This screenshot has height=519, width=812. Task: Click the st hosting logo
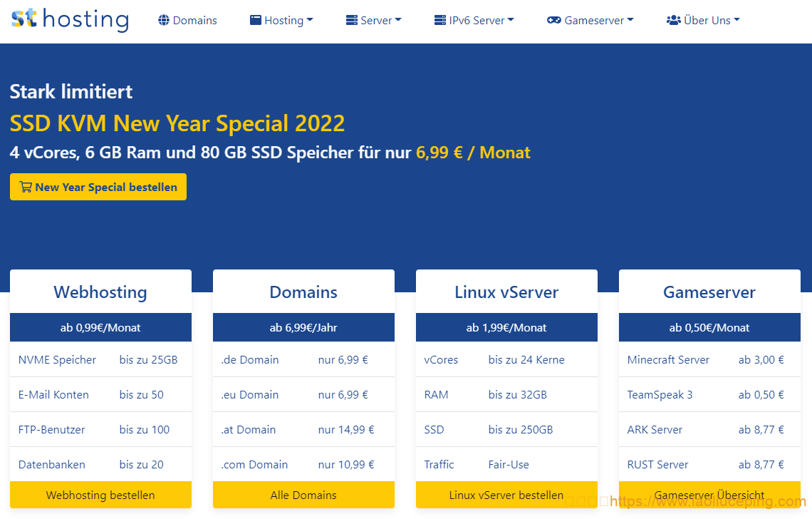[70, 19]
